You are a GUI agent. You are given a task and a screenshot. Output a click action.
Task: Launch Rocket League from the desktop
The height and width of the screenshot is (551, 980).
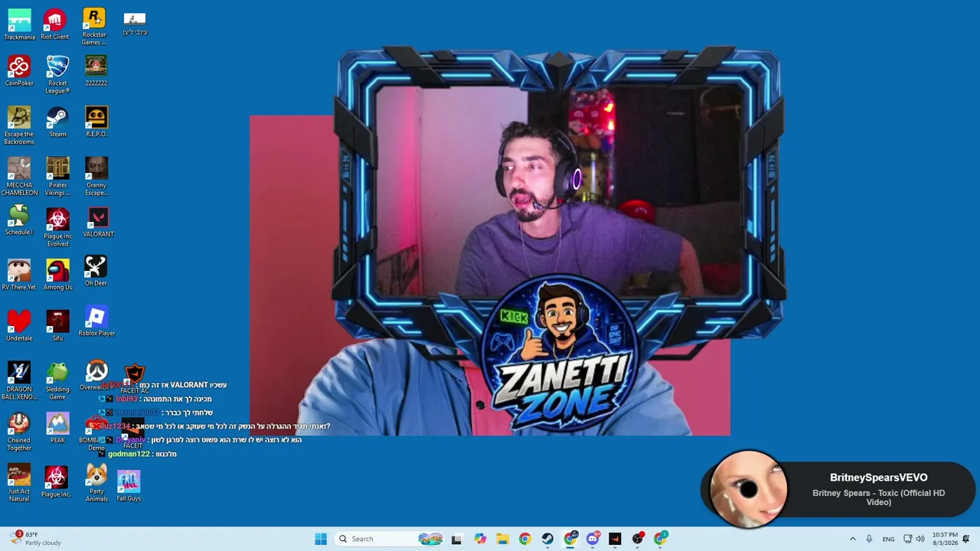coord(57,75)
